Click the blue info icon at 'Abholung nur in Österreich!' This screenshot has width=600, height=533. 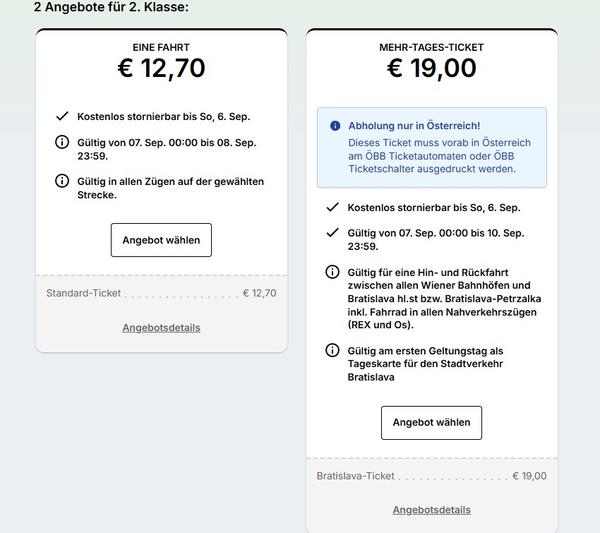[x=335, y=126]
